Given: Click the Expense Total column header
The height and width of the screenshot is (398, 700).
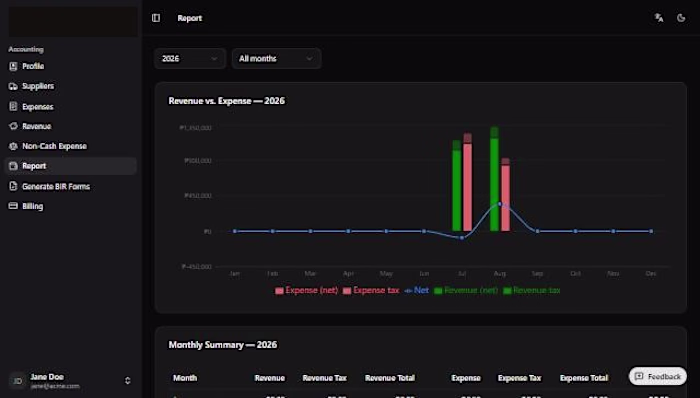Looking at the screenshot, I should (584, 378).
